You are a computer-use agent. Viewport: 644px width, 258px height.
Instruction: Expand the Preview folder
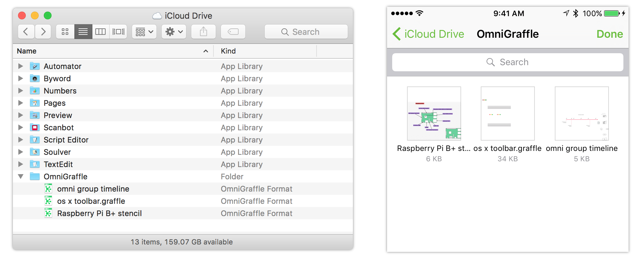pos(21,115)
